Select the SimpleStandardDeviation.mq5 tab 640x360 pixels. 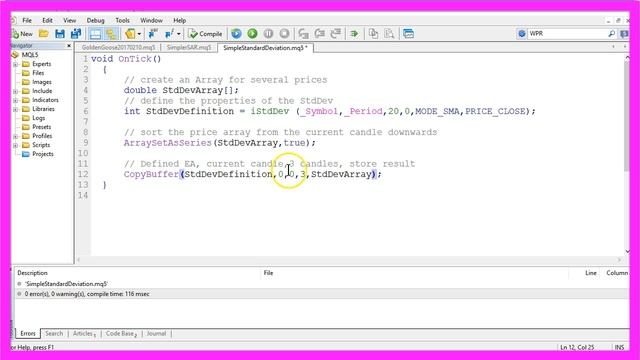265,48
